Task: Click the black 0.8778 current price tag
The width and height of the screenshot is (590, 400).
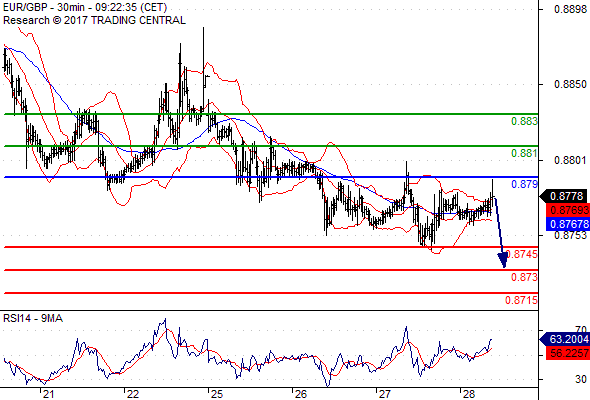Action: pos(564,196)
